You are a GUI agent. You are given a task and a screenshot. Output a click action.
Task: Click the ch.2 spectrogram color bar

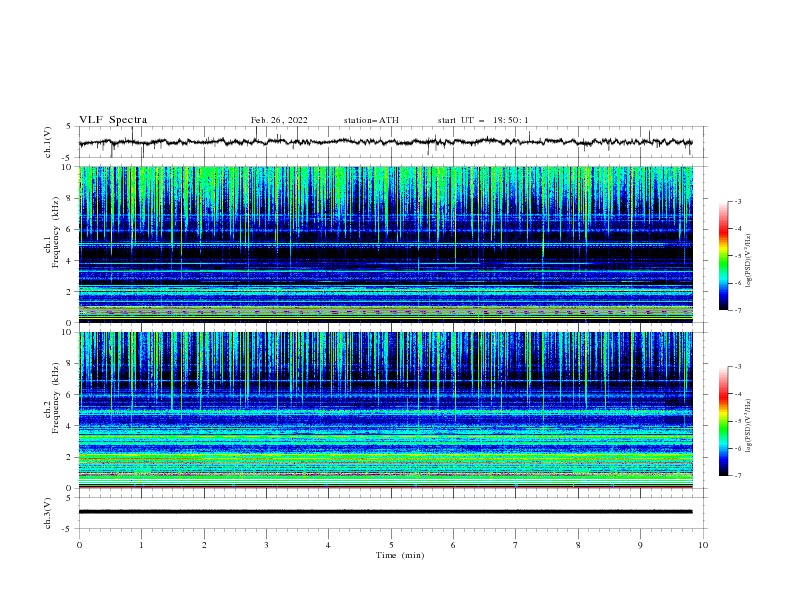pyautogui.click(x=723, y=421)
